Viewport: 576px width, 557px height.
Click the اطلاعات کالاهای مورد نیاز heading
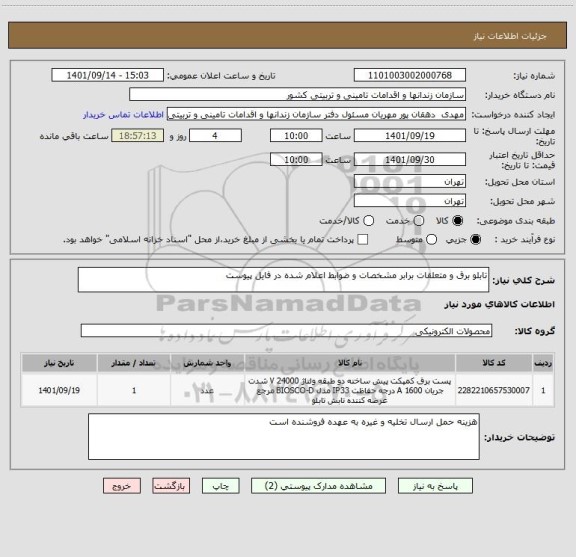(499, 304)
